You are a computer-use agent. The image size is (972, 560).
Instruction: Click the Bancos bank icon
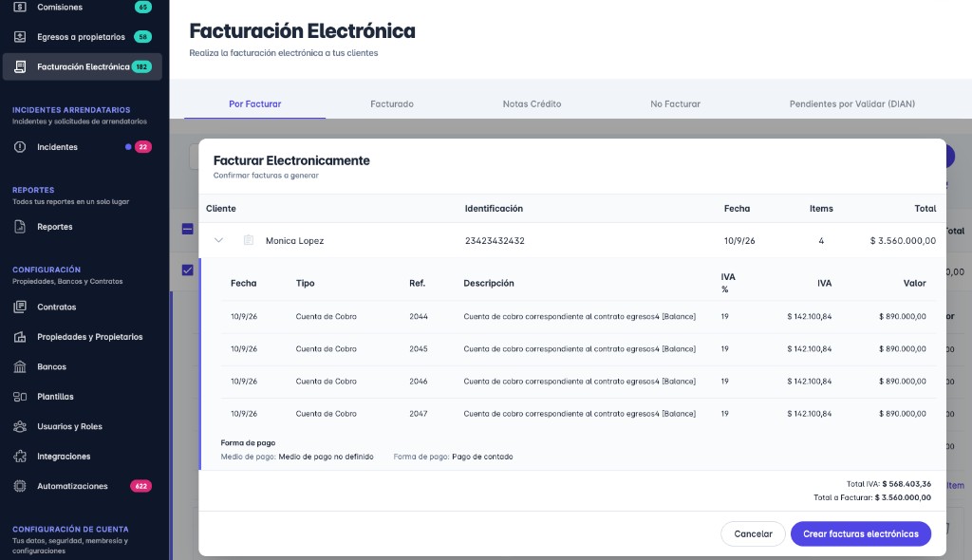(x=20, y=366)
